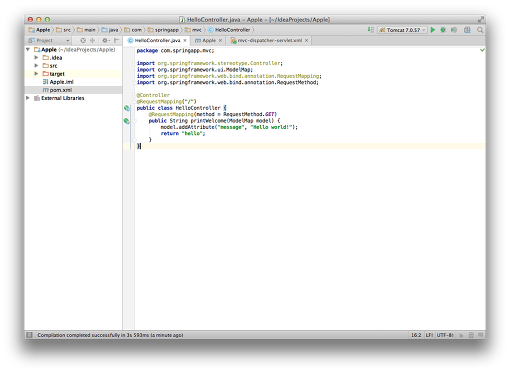
Task: Expand the External Libraries node
Action: click(28, 98)
